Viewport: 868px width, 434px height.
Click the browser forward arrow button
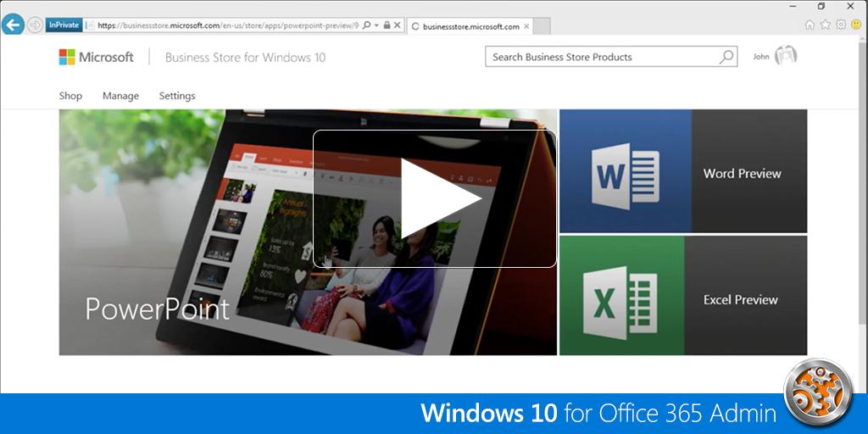point(35,25)
